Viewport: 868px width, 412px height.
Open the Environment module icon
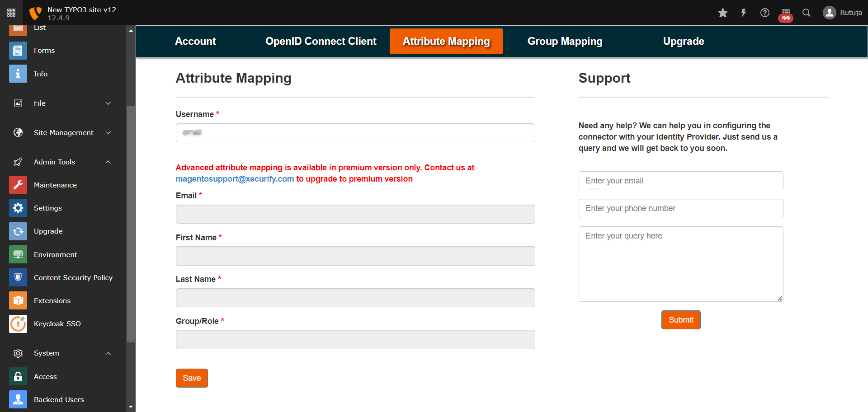(18, 255)
